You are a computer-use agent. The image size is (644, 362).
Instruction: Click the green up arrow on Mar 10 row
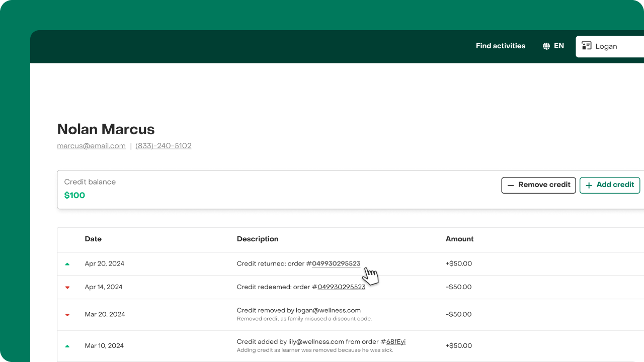67,346
